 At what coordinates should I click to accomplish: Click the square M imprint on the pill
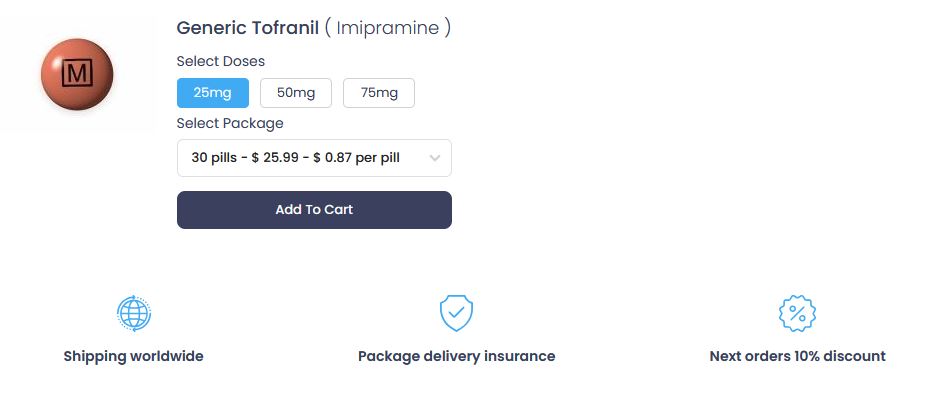pyautogui.click(x=77, y=73)
